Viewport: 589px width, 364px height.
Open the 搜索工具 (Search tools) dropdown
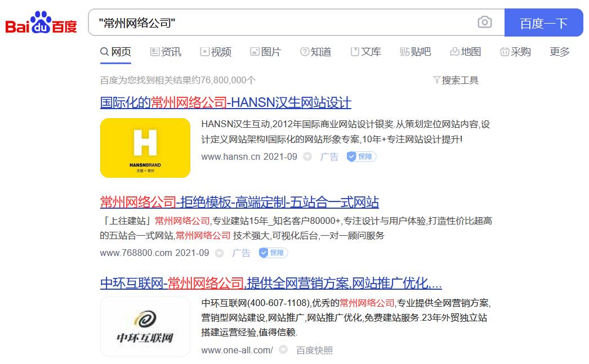pos(456,80)
